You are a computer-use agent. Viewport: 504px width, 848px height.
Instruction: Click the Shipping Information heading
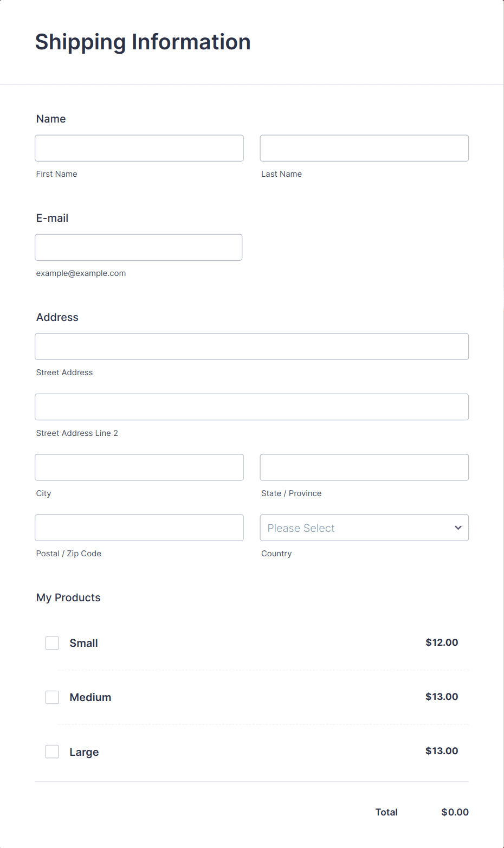[x=143, y=42]
